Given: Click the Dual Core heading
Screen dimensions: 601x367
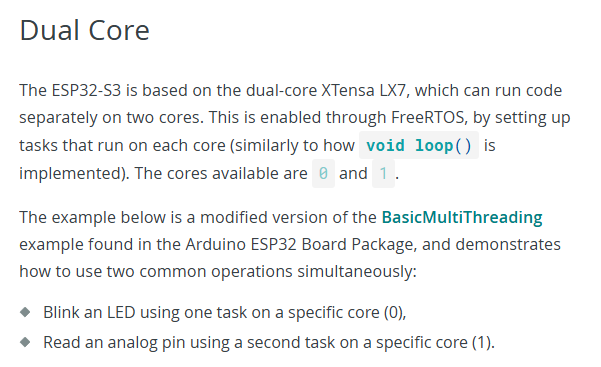Looking at the screenshot, I should 84,30.
